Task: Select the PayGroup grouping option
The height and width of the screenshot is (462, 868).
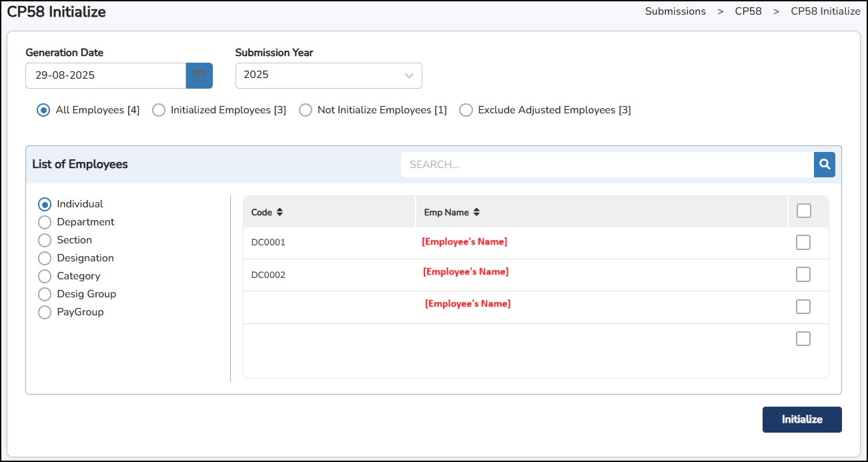Action: [45, 312]
